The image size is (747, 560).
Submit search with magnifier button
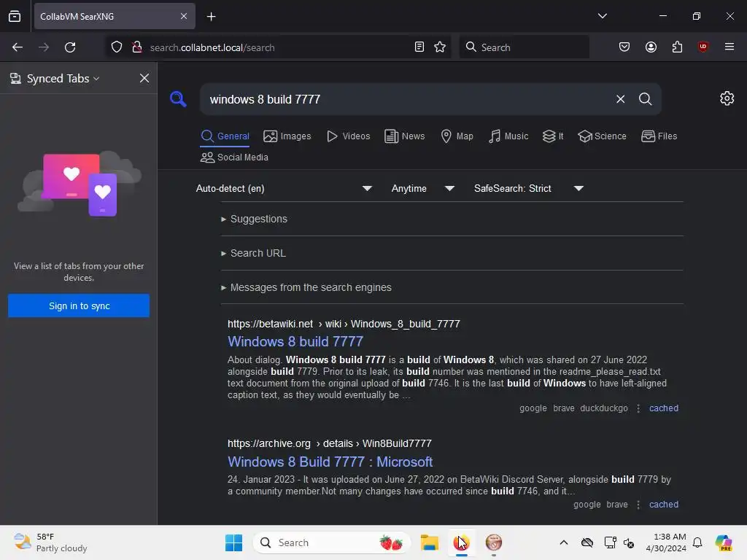pyautogui.click(x=645, y=99)
